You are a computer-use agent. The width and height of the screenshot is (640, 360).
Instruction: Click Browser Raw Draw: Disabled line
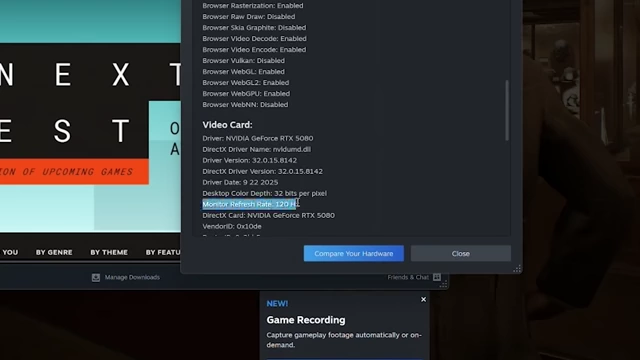tap(249, 17)
